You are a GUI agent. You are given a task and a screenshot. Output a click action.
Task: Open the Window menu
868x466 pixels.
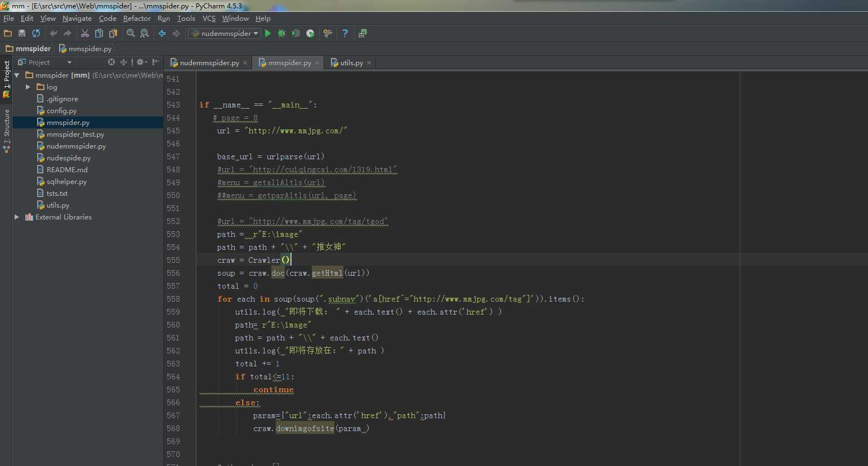pyautogui.click(x=235, y=19)
